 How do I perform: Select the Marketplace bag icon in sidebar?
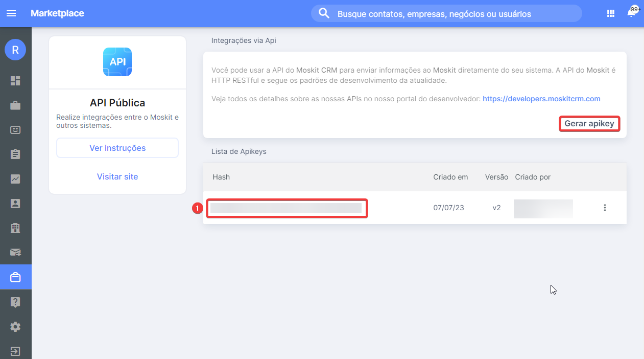click(x=15, y=277)
